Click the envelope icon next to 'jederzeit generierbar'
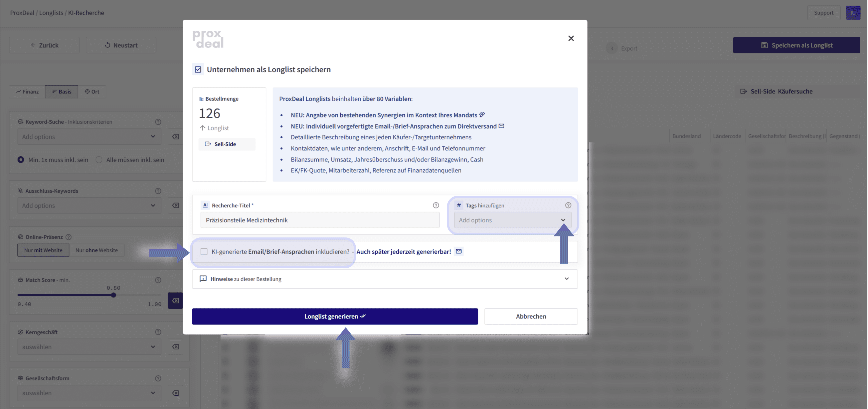868x409 pixels. (x=459, y=251)
